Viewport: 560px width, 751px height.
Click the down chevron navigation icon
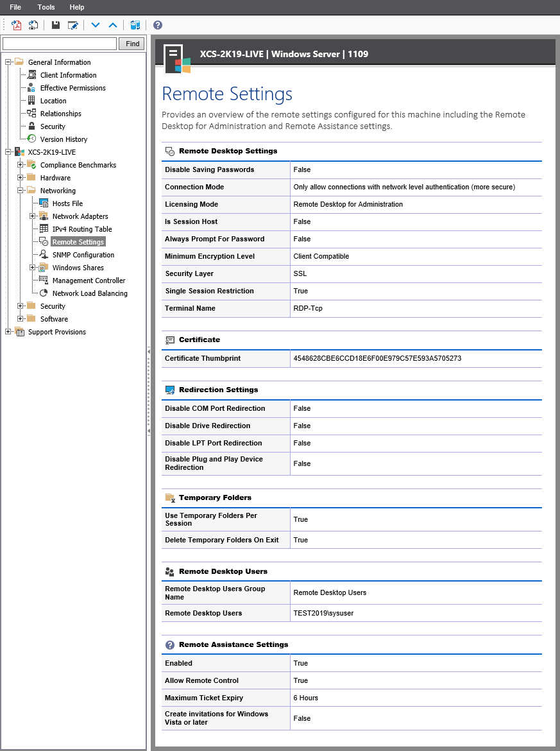coord(95,25)
